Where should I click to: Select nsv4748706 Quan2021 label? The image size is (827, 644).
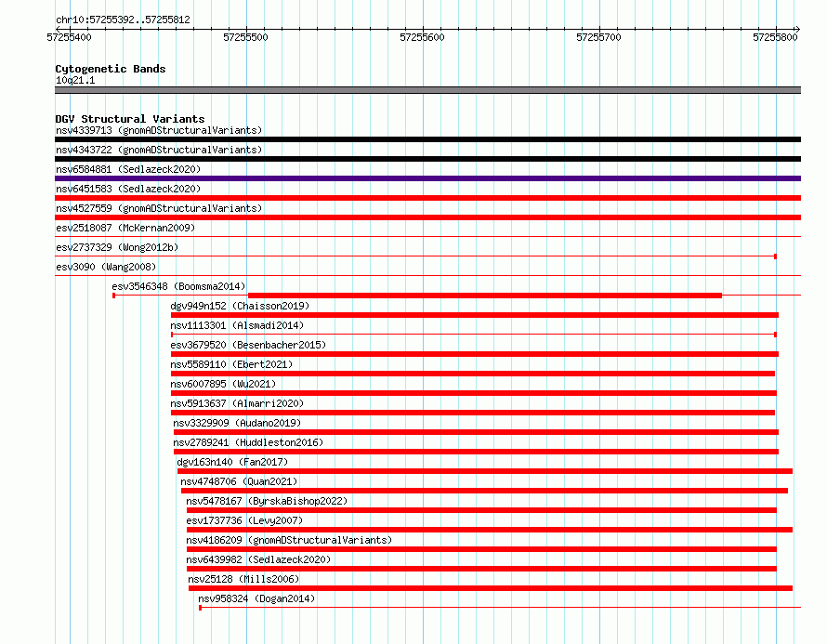(239, 481)
